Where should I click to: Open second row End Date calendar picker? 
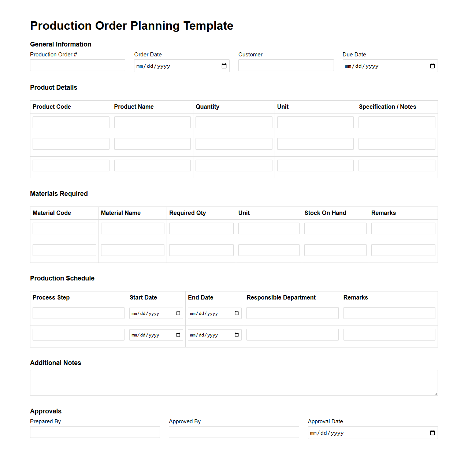236,335
